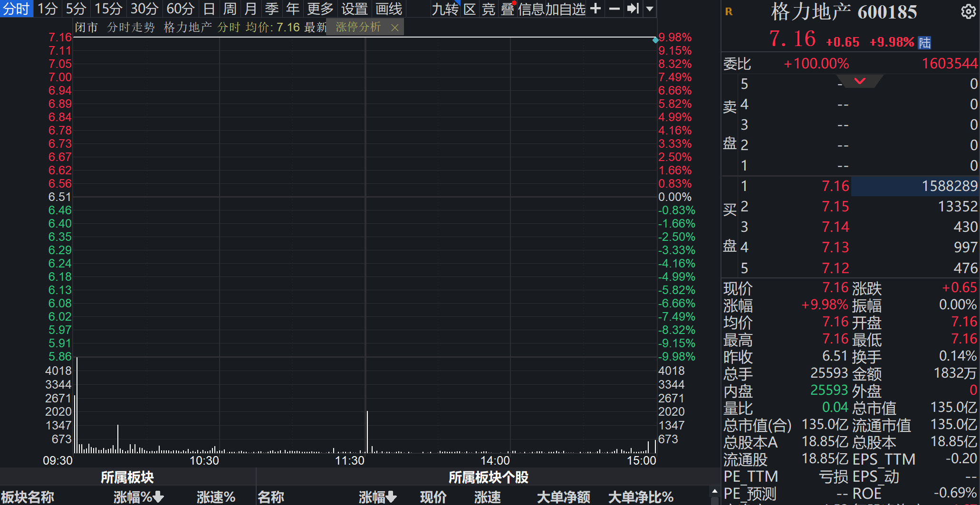
Task: Collapse sell orders using the red chevron
Action: click(x=860, y=81)
